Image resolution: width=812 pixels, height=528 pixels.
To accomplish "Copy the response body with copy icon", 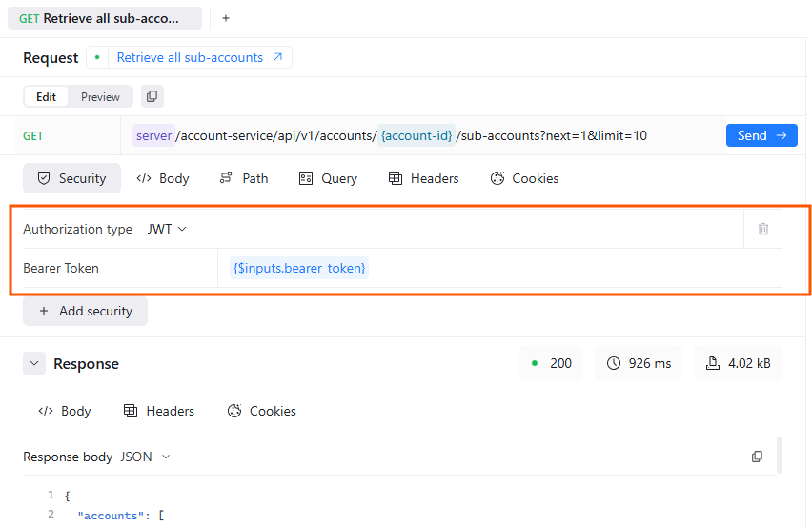I will point(757,457).
